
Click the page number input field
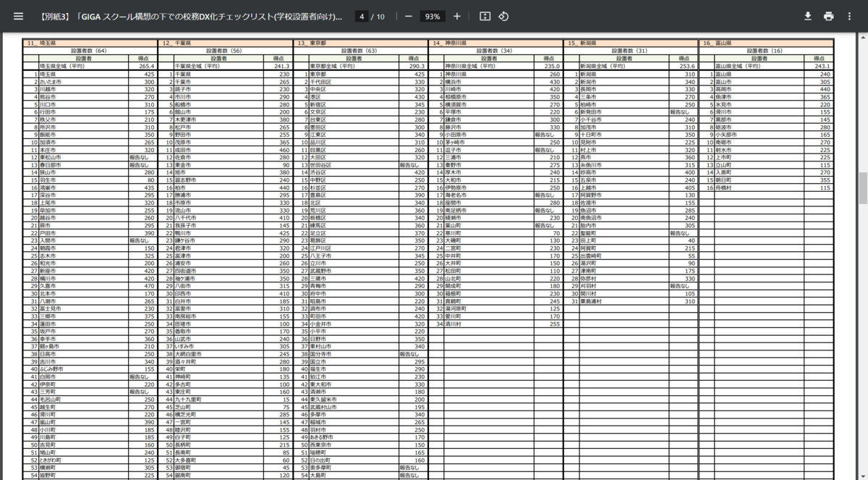click(361, 16)
